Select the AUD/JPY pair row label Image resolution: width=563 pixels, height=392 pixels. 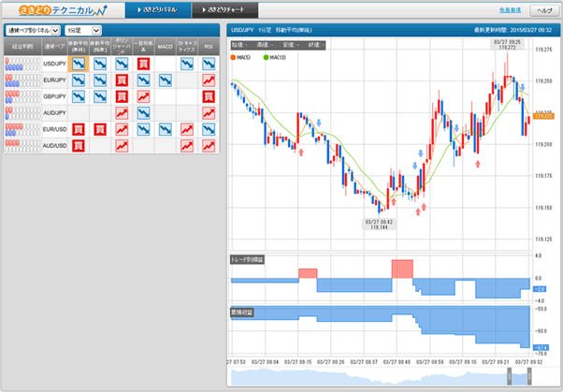tap(54, 113)
